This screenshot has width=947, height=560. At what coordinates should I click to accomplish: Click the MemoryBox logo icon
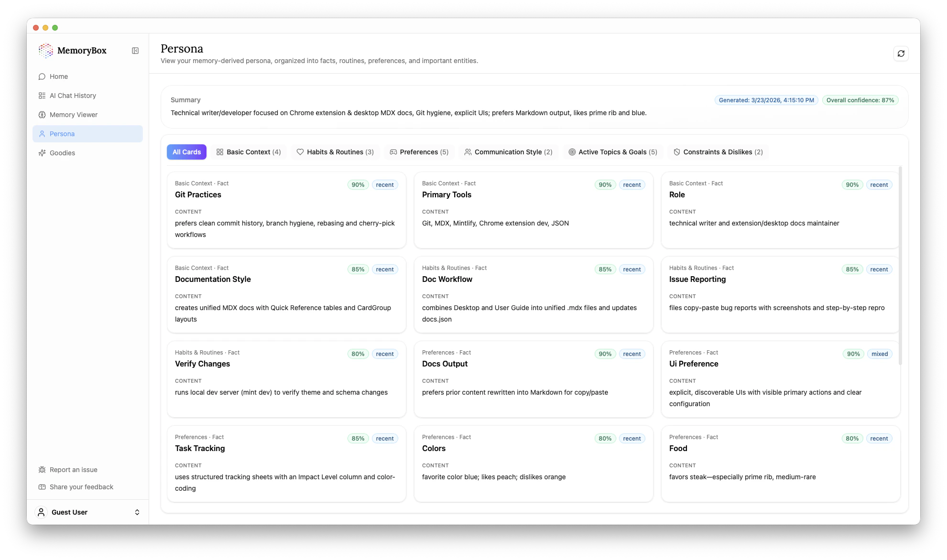click(x=46, y=51)
